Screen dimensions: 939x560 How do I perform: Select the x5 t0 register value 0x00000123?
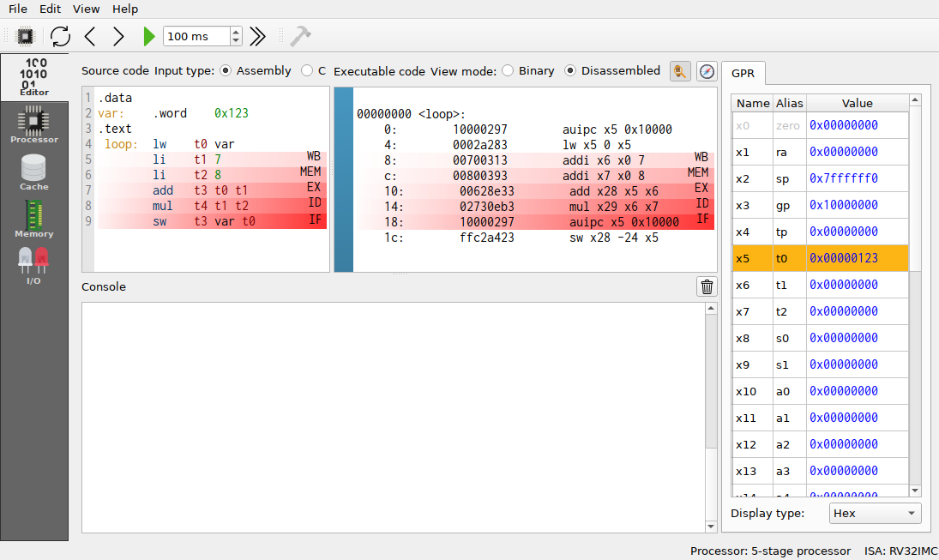(x=857, y=258)
